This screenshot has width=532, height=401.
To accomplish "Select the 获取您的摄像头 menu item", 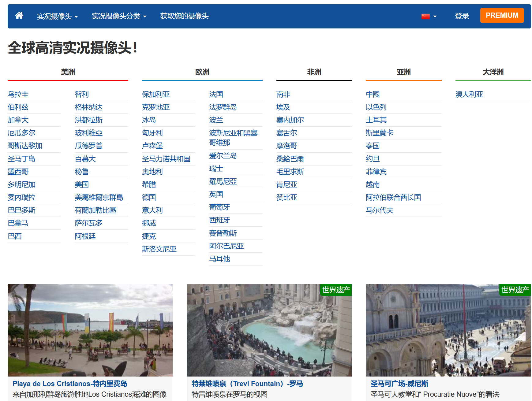I will point(184,16).
